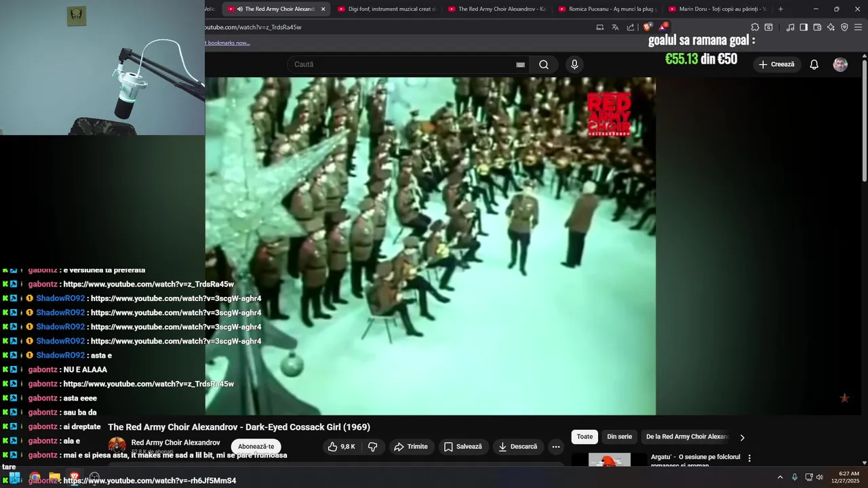
Task: Switch to Romica Puceanu - Aş munci la plug tab
Action: point(607,9)
